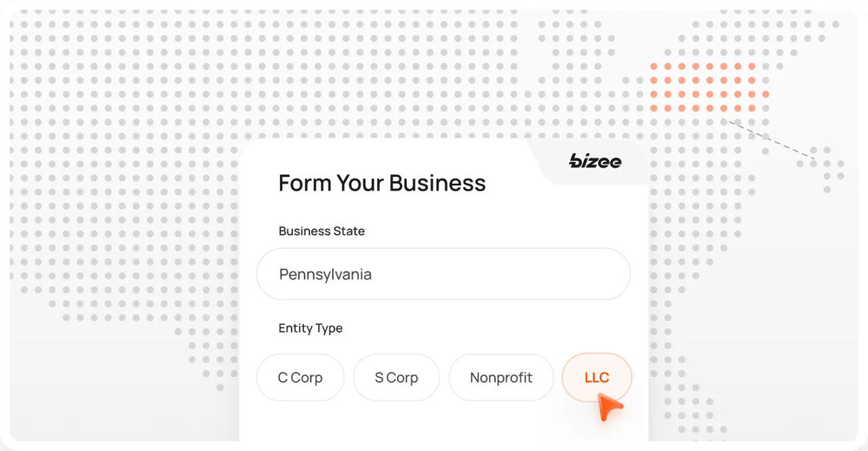Click the orange arrow cursor pointer
The height and width of the screenshot is (451, 868).
pos(610,408)
